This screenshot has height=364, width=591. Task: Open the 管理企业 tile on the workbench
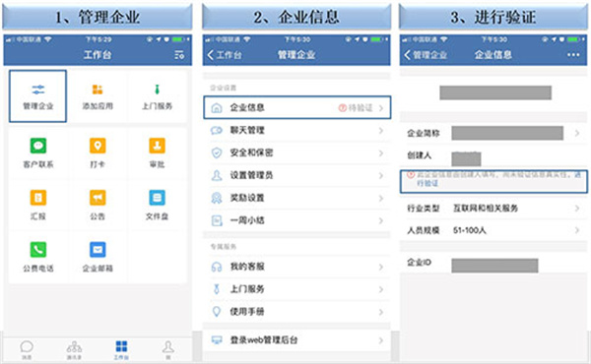coord(37,96)
